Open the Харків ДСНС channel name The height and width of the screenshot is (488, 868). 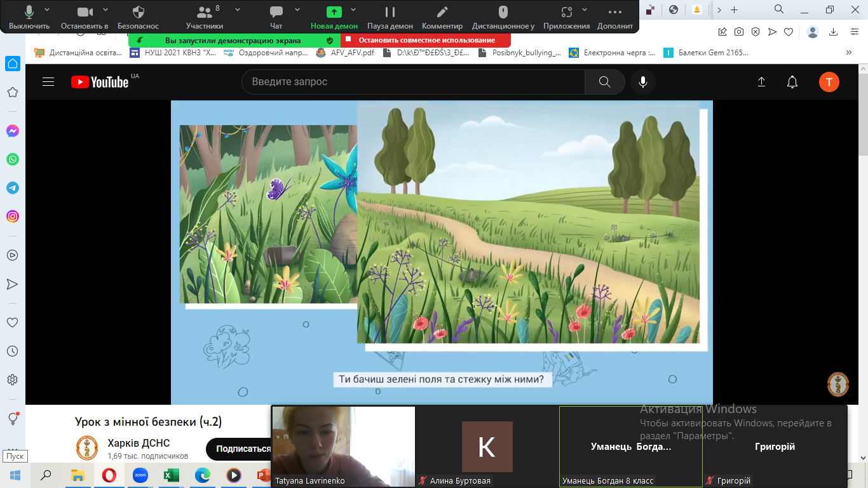[139, 444]
